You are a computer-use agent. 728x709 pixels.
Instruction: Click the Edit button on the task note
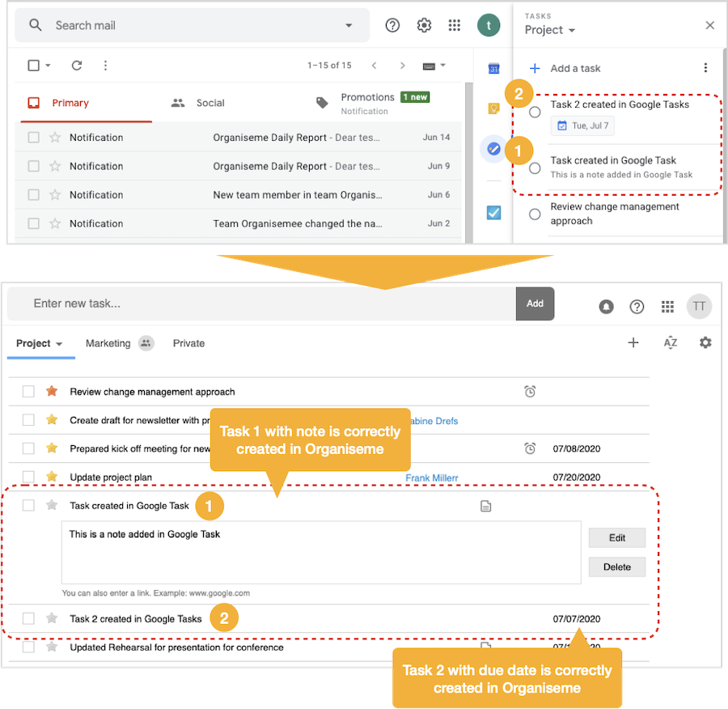coord(616,537)
